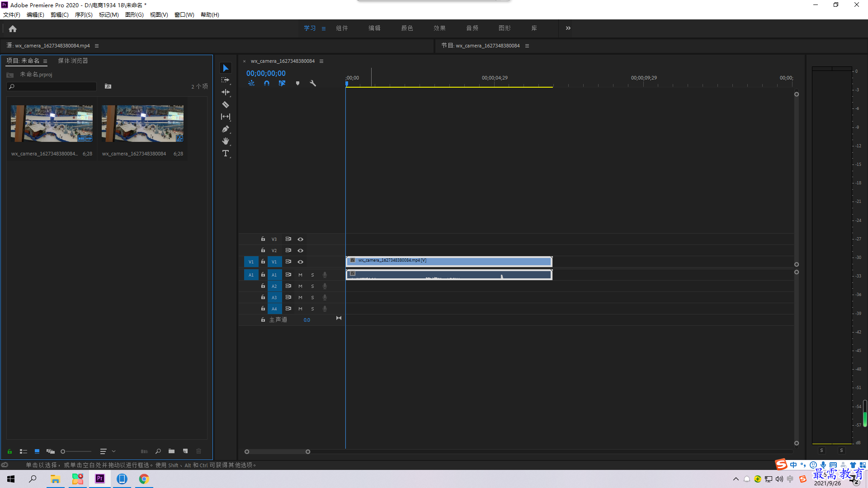Open the 序列(S) menu
The image size is (868, 488).
[x=84, y=15]
